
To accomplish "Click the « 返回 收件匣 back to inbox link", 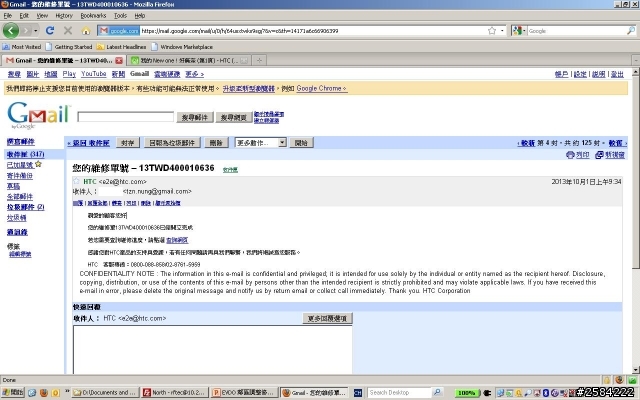I will (89, 143).
